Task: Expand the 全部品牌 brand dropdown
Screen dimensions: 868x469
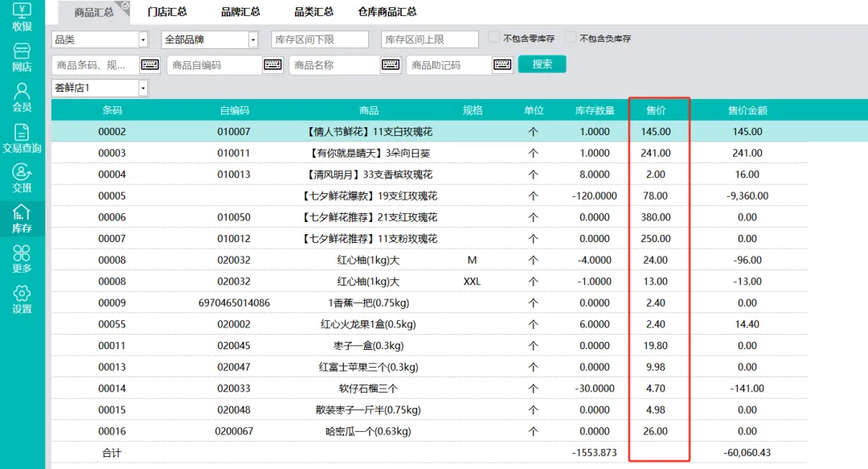Action: [x=252, y=39]
